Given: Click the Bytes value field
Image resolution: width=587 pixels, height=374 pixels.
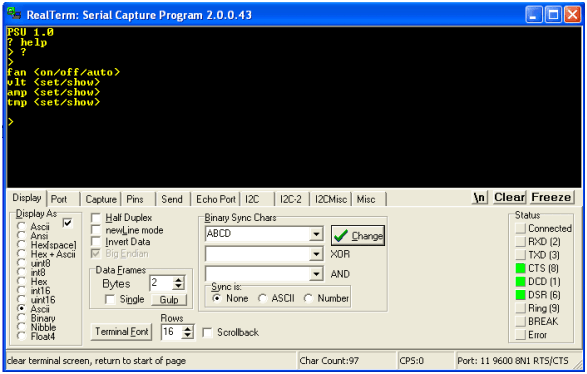Looking at the screenshot, I should tap(161, 283).
